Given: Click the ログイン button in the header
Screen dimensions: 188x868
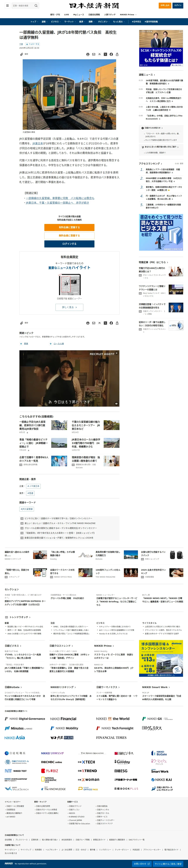Looking at the screenshot, I should pyautogui.click(x=178, y=5).
